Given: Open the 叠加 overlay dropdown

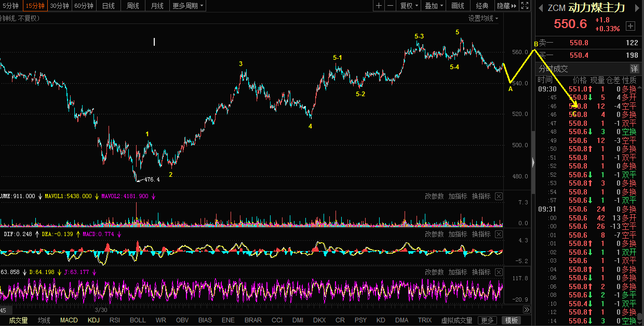Looking at the screenshot, I should [x=434, y=6].
